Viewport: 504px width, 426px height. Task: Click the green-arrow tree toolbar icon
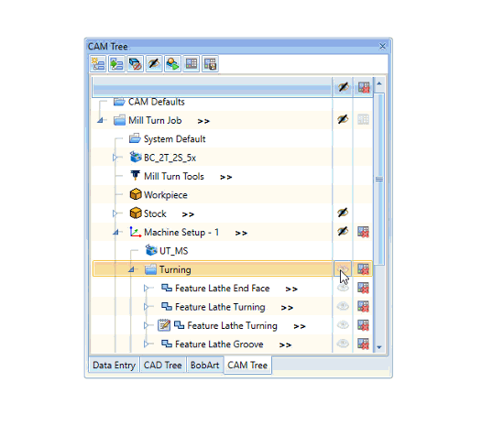tap(116, 63)
